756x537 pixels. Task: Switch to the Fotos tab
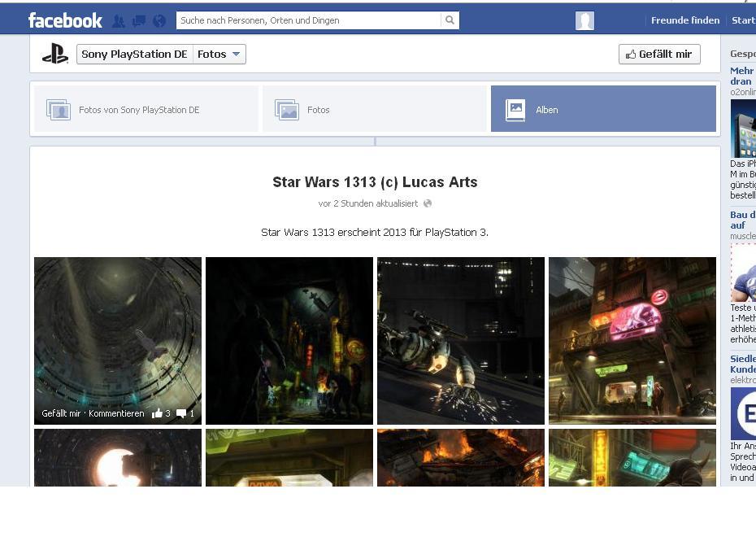point(375,109)
